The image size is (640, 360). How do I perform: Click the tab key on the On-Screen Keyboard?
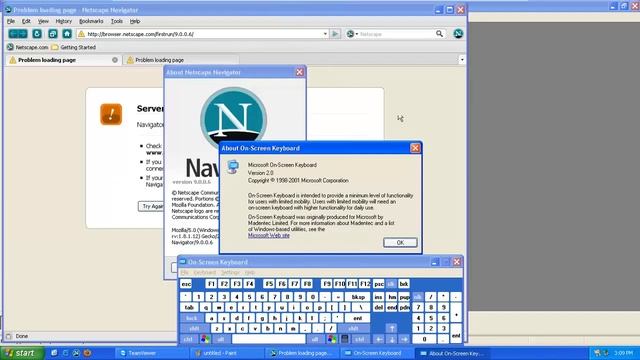point(189,307)
